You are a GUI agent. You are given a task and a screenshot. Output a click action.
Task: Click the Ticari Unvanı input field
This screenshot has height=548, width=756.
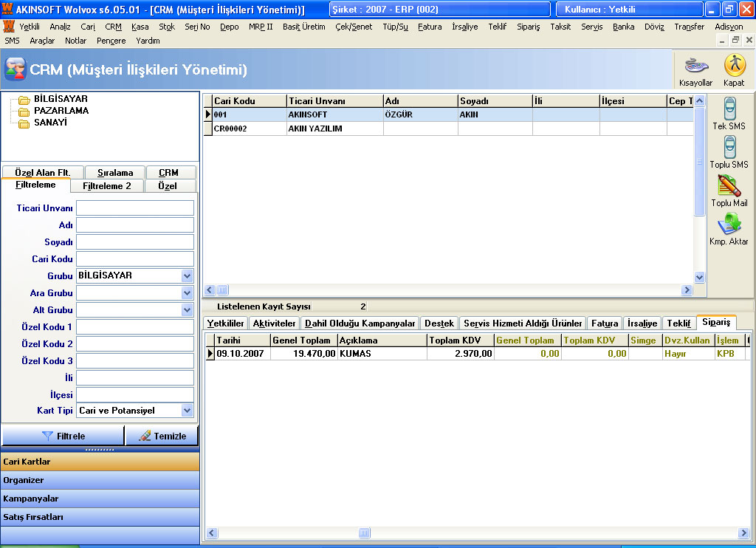tap(135, 208)
